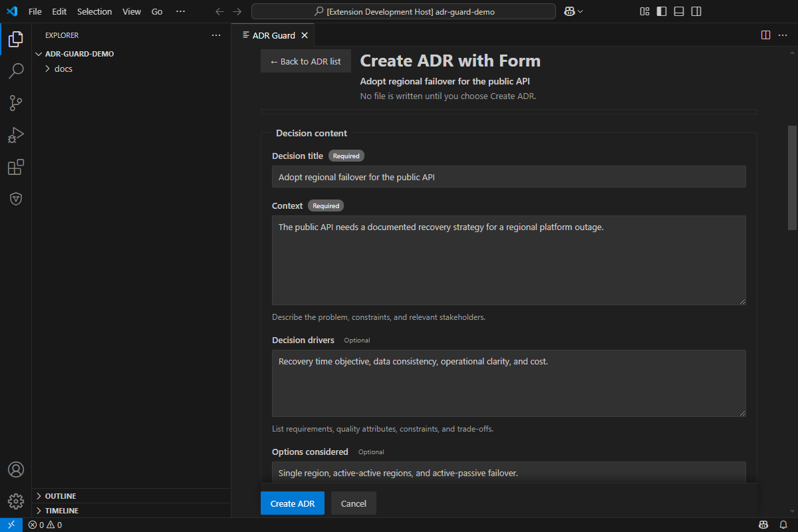This screenshot has height=532, width=798.
Task: Click into the Decision title field
Action: pos(509,177)
